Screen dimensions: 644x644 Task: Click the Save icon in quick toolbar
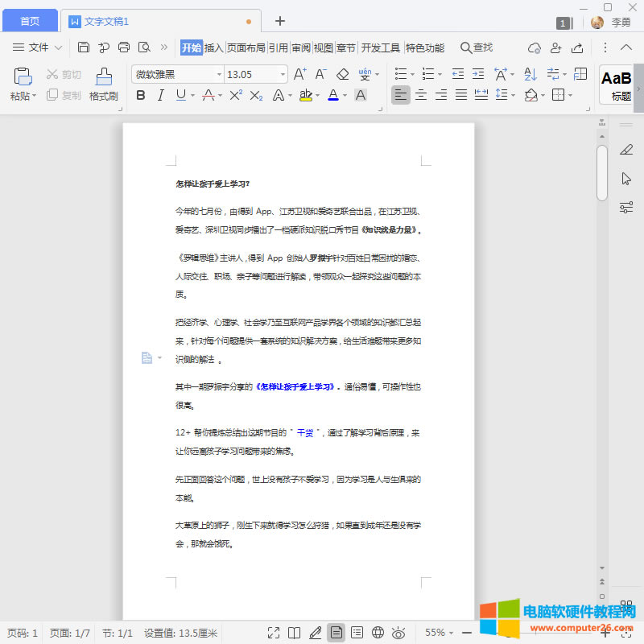[84, 47]
